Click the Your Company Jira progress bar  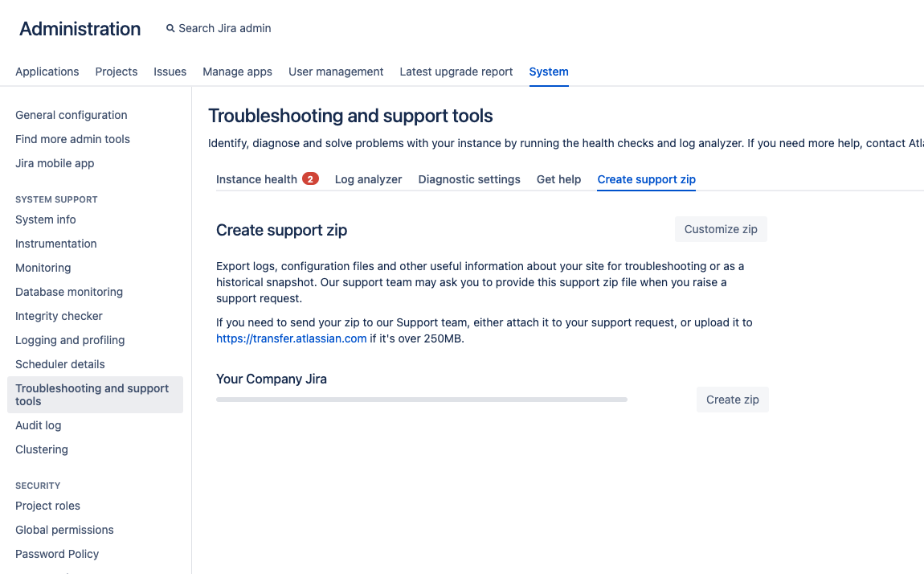click(x=421, y=400)
